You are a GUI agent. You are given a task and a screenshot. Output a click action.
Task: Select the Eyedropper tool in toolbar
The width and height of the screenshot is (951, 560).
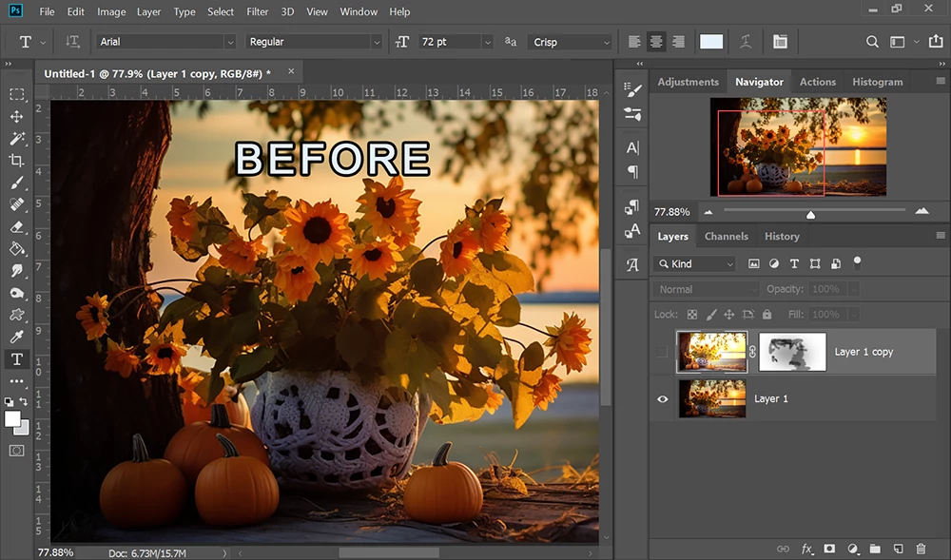click(x=16, y=337)
